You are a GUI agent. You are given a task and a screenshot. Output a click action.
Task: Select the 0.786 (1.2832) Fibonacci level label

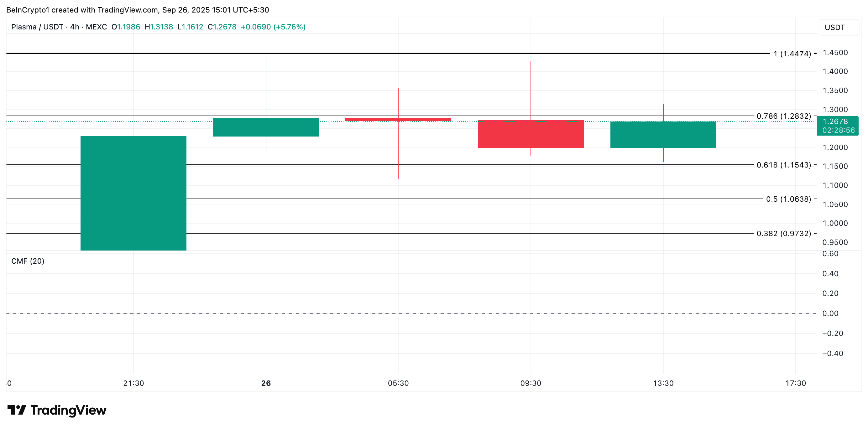(x=783, y=116)
